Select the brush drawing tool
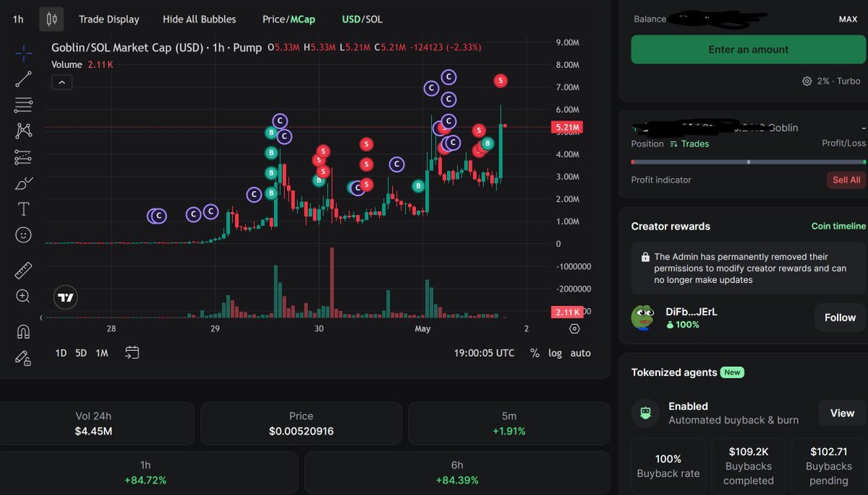Image resolution: width=868 pixels, height=495 pixels. pos(23,182)
